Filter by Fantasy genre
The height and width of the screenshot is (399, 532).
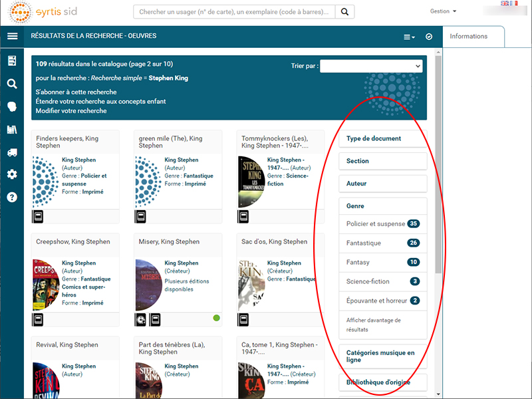pyautogui.click(x=383, y=262)
